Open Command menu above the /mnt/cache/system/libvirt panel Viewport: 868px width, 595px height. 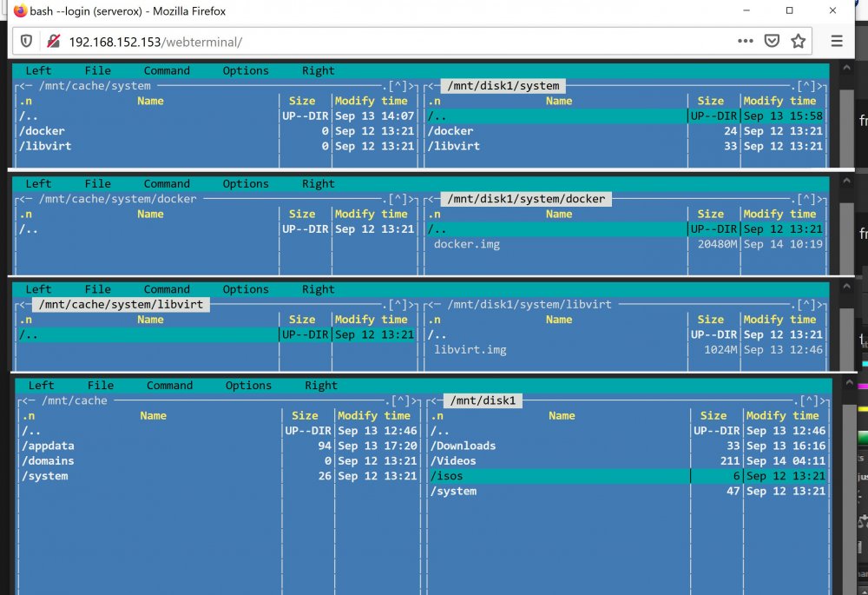click(x=167, y=289)
